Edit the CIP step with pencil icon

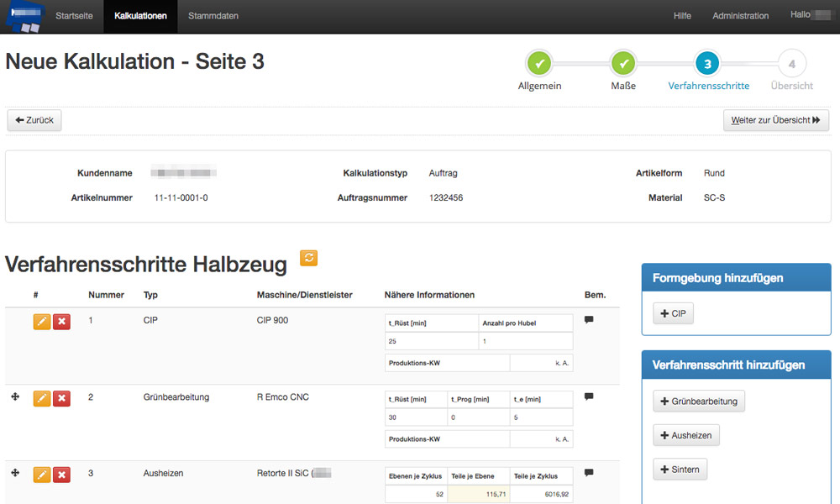click(42, 323)
